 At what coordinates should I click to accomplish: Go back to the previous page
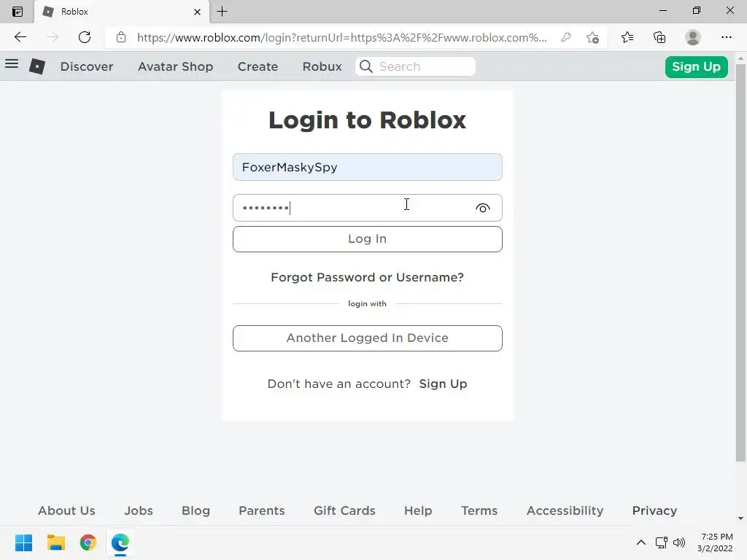(20, 37)
